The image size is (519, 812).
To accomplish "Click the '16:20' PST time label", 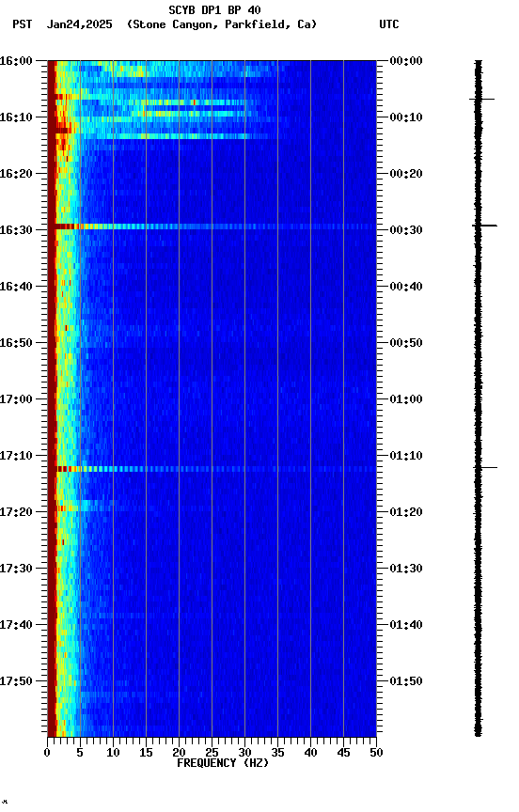I will tap(16, 174).
